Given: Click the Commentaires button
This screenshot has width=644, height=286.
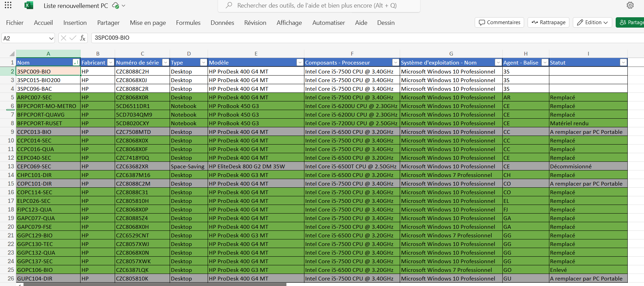Looking at the screenshot, I should (500, 22).
